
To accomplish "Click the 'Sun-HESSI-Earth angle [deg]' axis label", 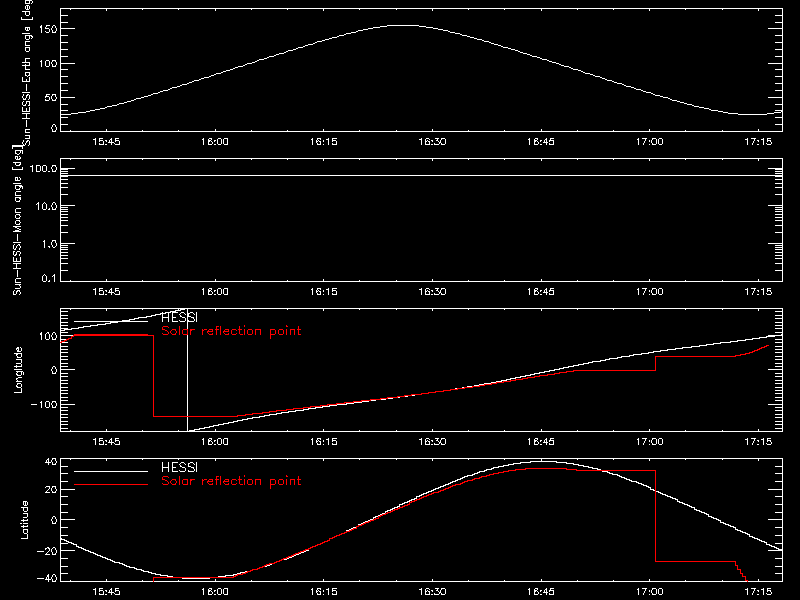I will (x=27, y=73).
